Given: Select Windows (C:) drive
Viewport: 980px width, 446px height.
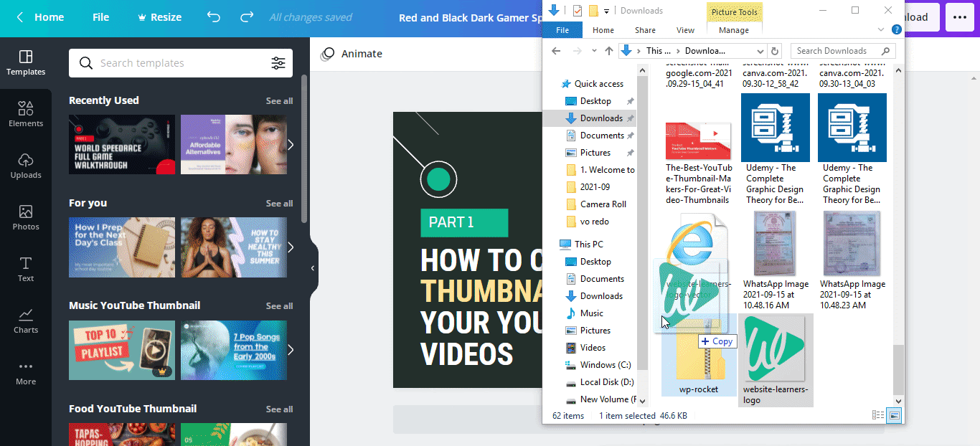Looking at the screenshot, I should coord(598,365).
